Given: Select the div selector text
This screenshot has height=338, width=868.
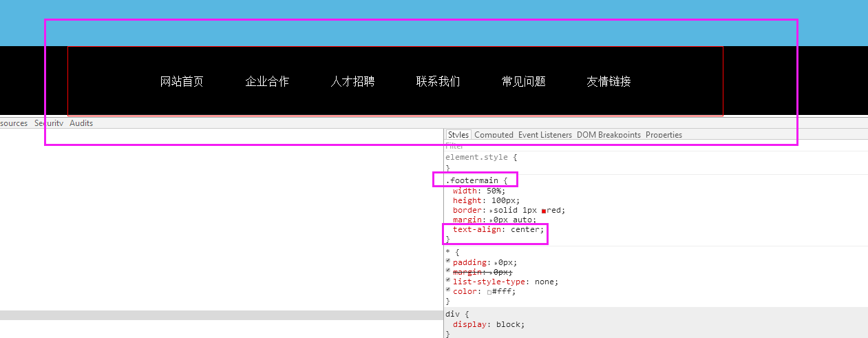Looking at the screenshot, I should tap(452, 314).
